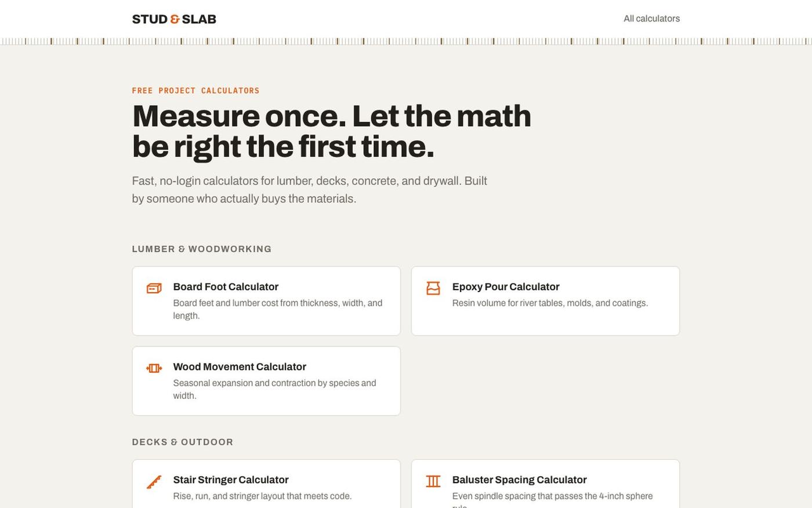Image resolution: width=812 pixels, height=508 pixels.
Task: Click the Epoxy Pour resin volume description
Action: (550, 303)
